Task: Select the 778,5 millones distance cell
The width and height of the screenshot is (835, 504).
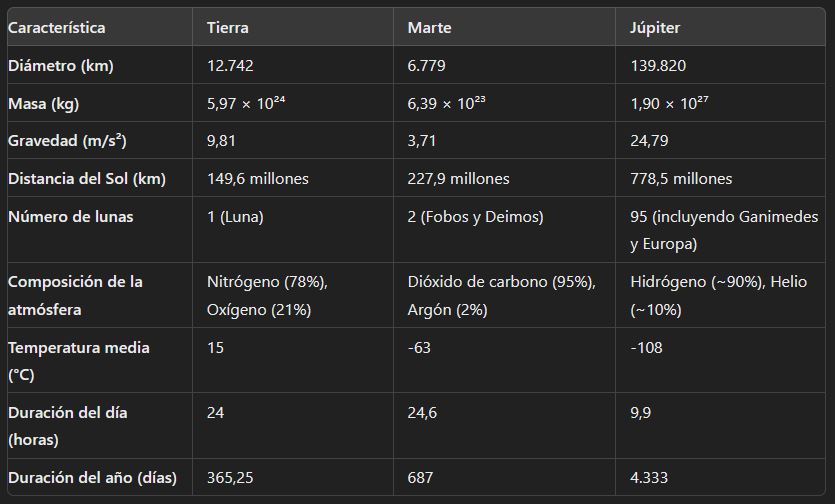Action: (681, 179)
